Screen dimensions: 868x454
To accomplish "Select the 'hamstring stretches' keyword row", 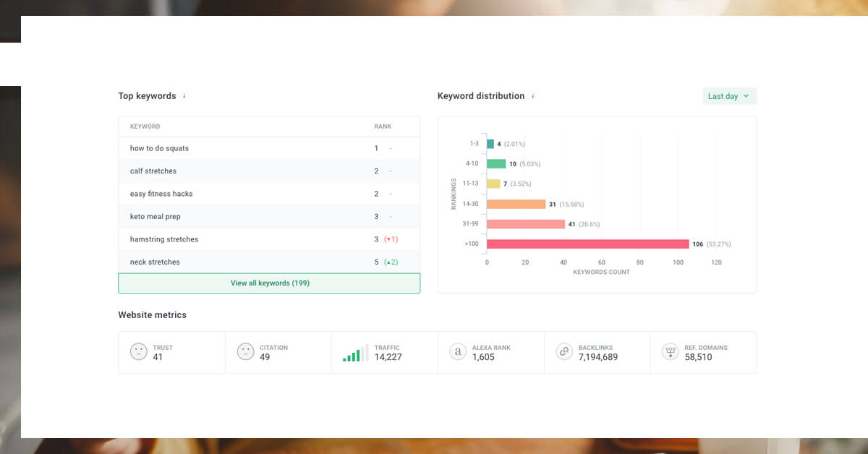I will pyautogui.click(x=269, y=239).
